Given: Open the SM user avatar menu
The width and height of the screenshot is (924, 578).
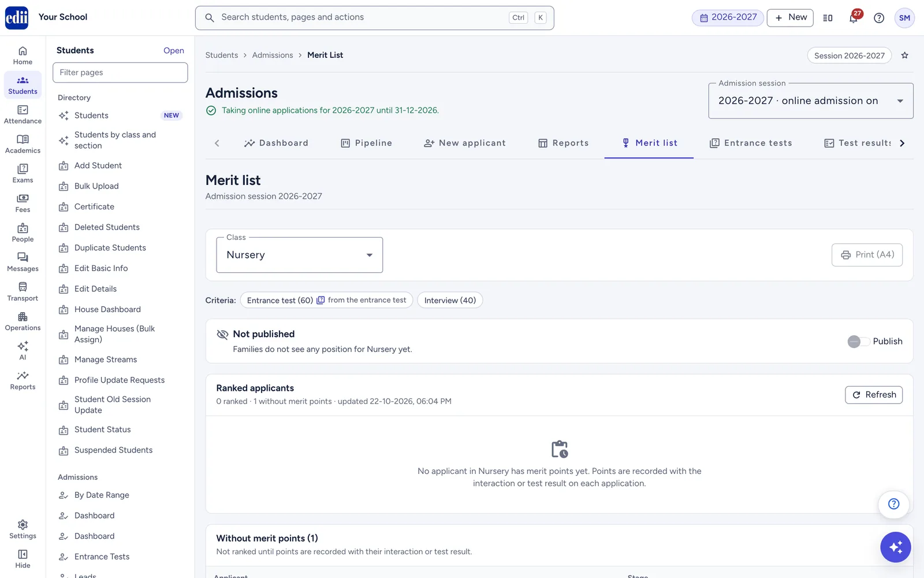Looking at the screenshot, I should (x=904, y=18).
